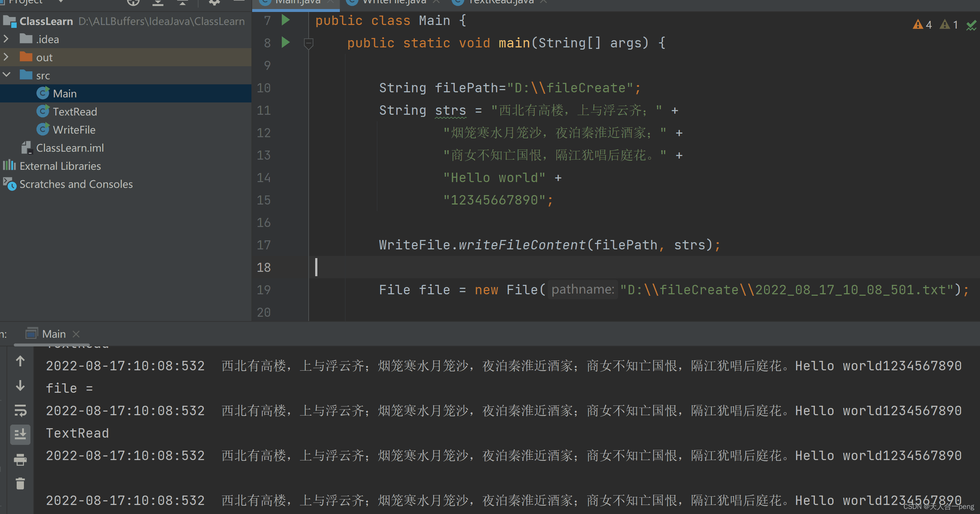Close the Main run tab
980x514 pixels.
point(76,334)
